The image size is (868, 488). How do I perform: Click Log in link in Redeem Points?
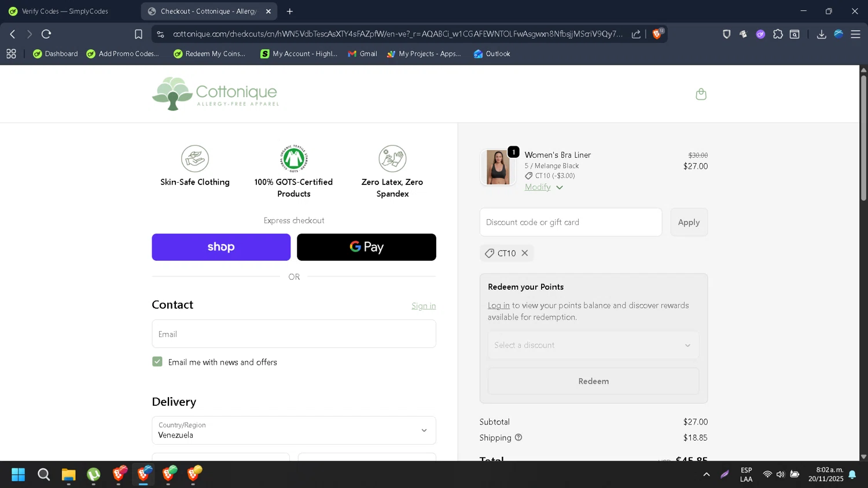(x=499, y=305)
